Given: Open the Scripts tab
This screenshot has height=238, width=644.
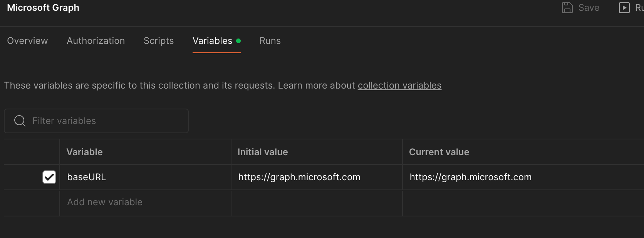Looking at the screenshot, I should tap(159, 41).
